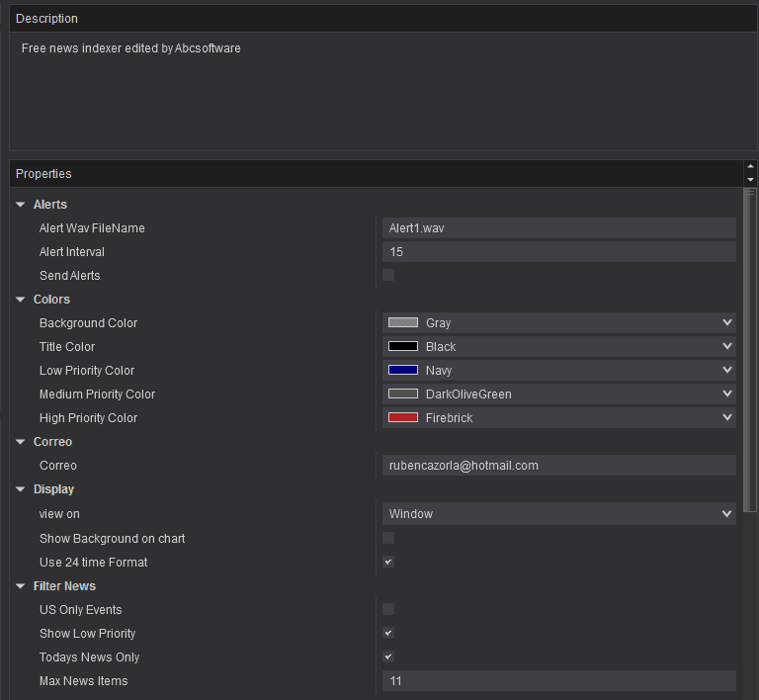
Task: Click the Correo email input field
Action: [x=558, y=466]
